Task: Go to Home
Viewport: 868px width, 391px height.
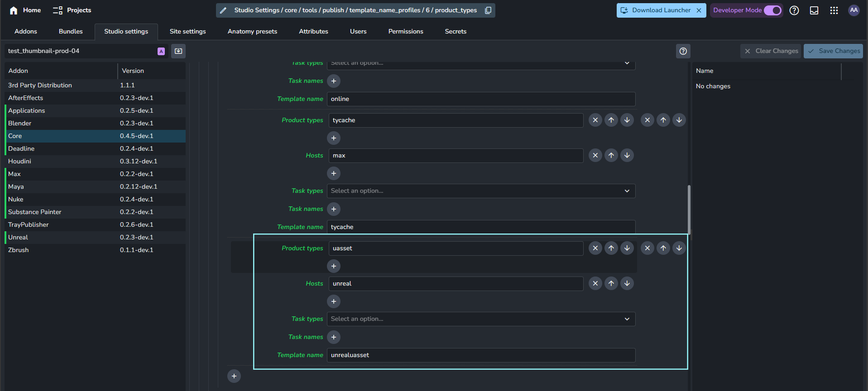Action: 25,10
